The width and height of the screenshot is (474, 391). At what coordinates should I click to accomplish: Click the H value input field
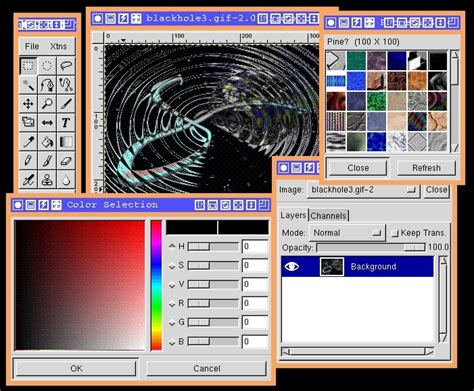255,247
